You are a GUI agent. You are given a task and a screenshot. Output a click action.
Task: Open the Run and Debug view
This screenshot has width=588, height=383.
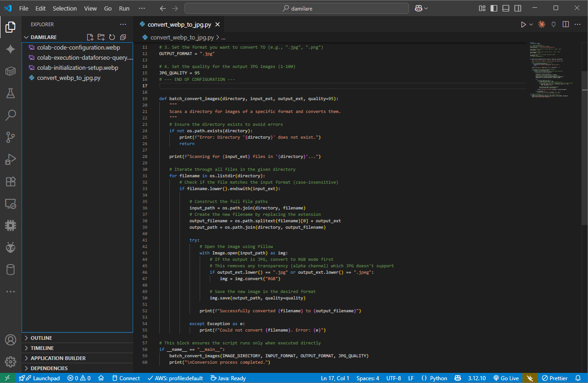pyautogui.click(x=11, y=159)
